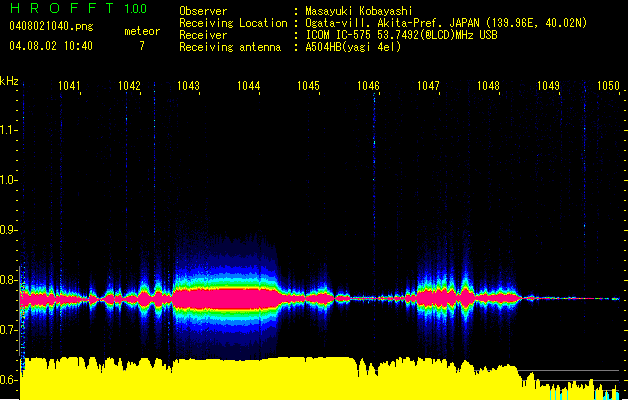
Task: Click the 1044 time marker
Action: (249, 86)
